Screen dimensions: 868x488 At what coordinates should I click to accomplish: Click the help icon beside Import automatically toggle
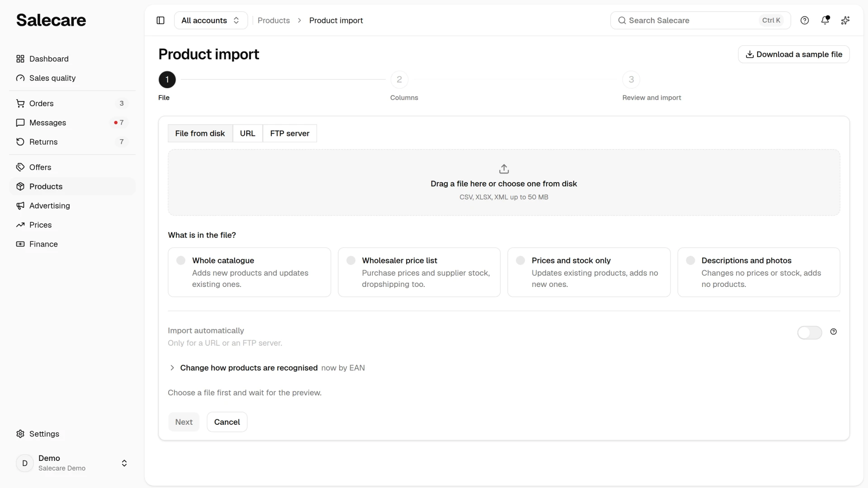click(x=834, y=332)
